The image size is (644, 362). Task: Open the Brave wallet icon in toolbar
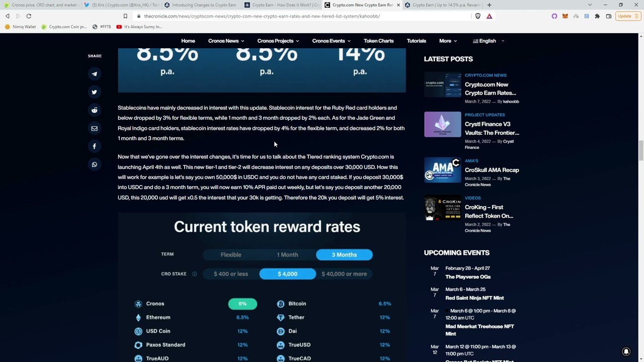(x=608, y=16)
